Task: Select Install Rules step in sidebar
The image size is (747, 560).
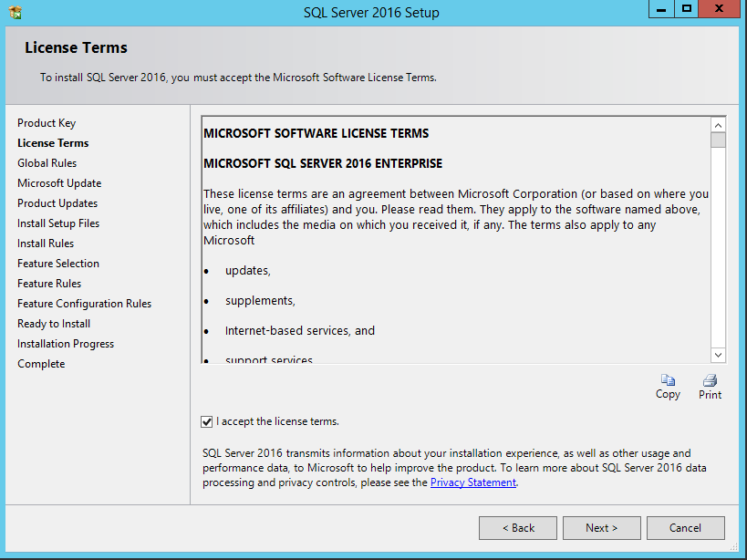Action: [x=46, y=244]
